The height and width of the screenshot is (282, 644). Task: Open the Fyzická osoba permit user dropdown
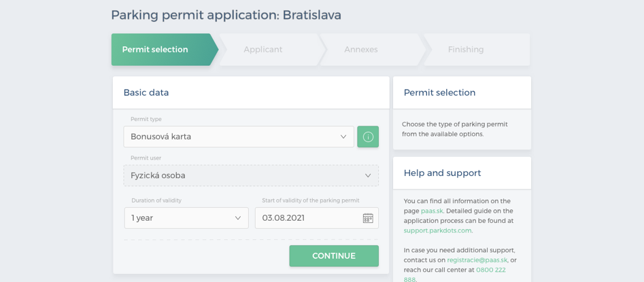[x=251, y=176]
